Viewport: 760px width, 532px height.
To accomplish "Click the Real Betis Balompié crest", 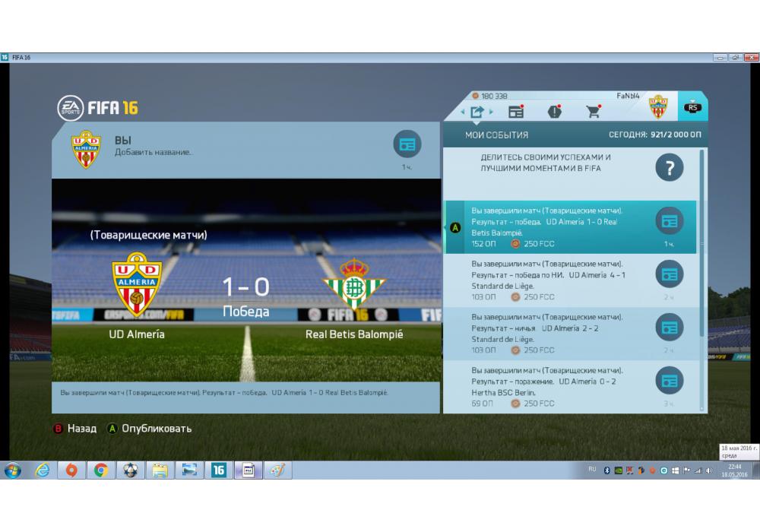I will (354, 285).
